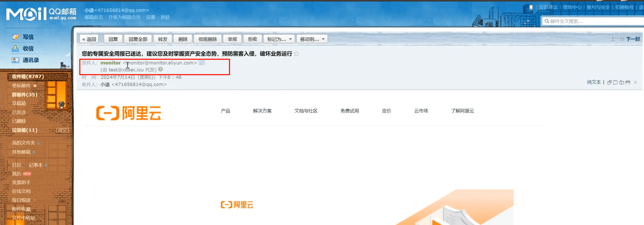Click the 回复 reply button
This screenshot has width=644, height=225.
point(113,39)
